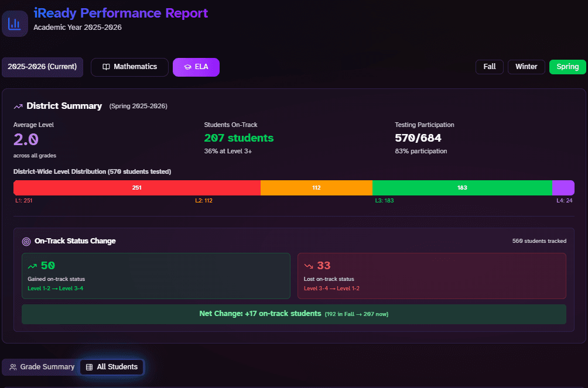Click the Students On-Track label
The width and height of the screenshot is (588, 388).
231,125
